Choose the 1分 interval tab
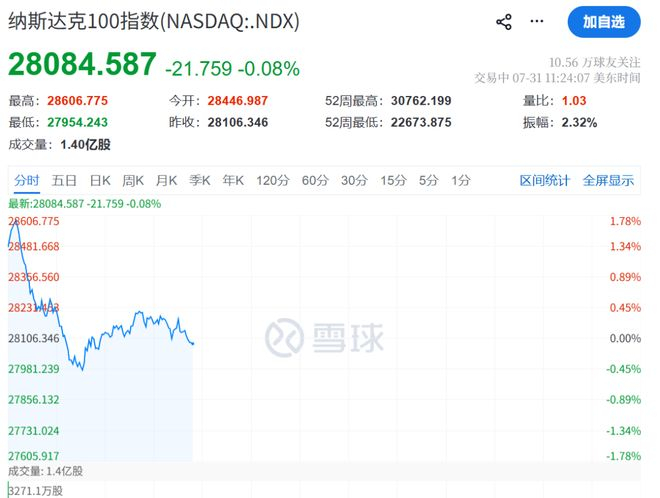Image resolution: width=660 pixels, height=498 pixels. 461,181
